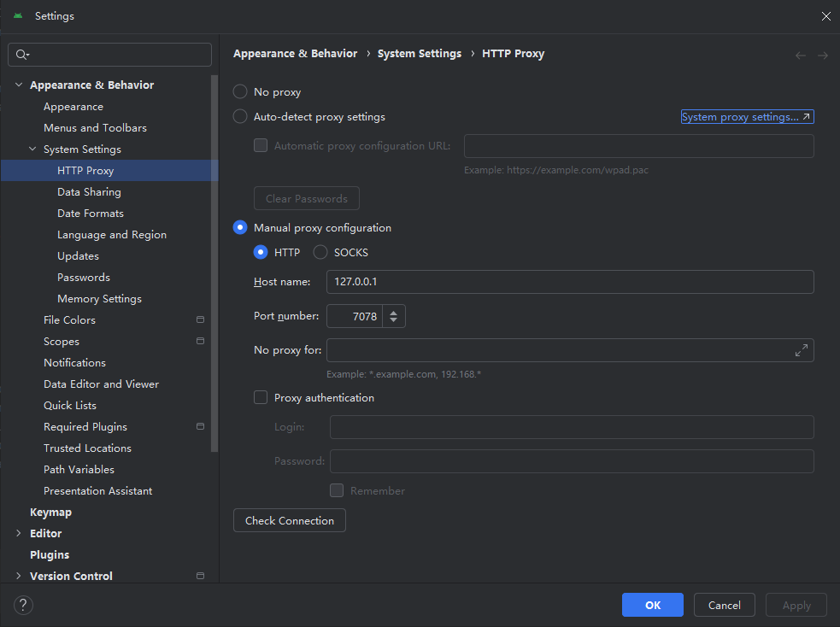
Task: Expand the No proxy for field
Action: [801, 350]
